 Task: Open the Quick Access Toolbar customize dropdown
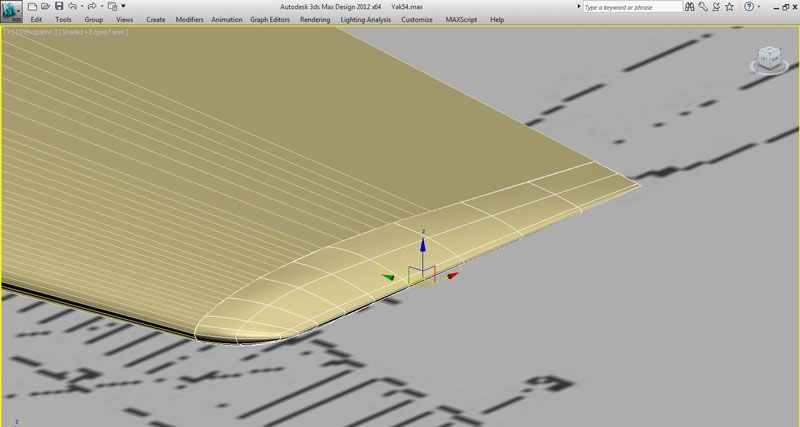(123, 7)
